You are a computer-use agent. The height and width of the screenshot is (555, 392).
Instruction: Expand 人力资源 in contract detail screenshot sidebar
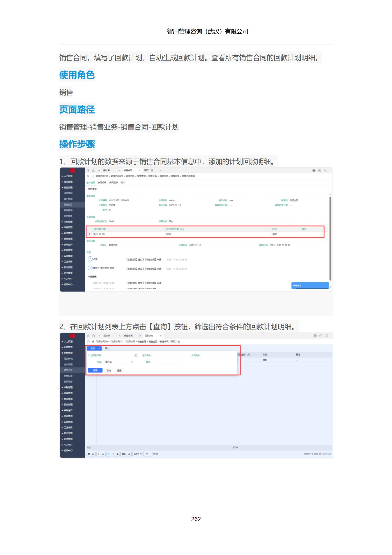point(67,176)
